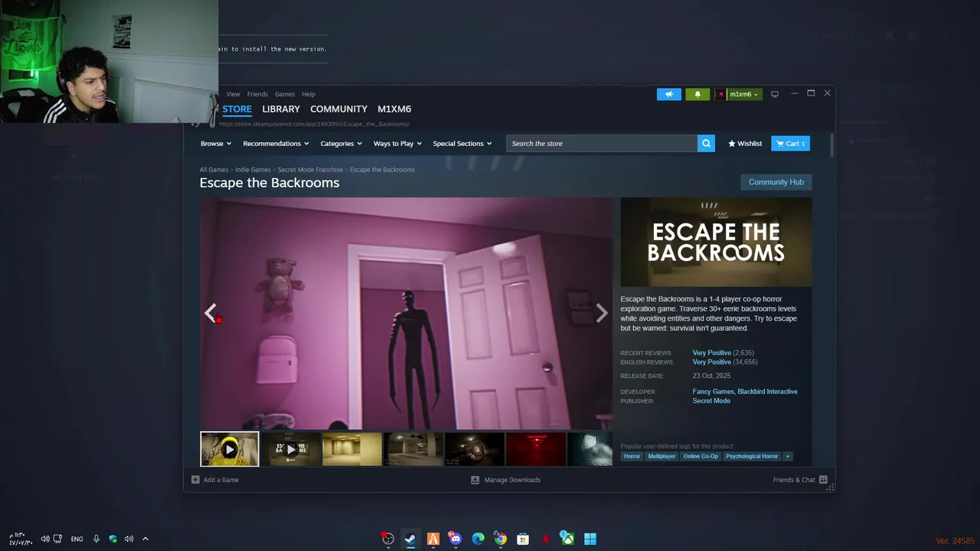This screenshot has height=551, width=980.
Task: Open the Windows Start button
Action: pyautogui.click(x=590, y=539)
